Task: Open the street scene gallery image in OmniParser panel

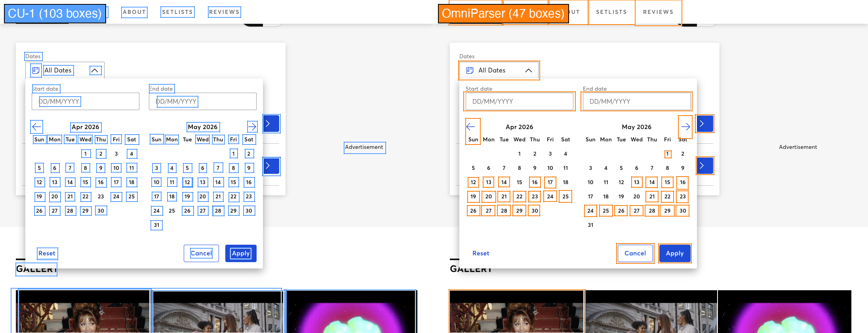Action: (651, 312)
